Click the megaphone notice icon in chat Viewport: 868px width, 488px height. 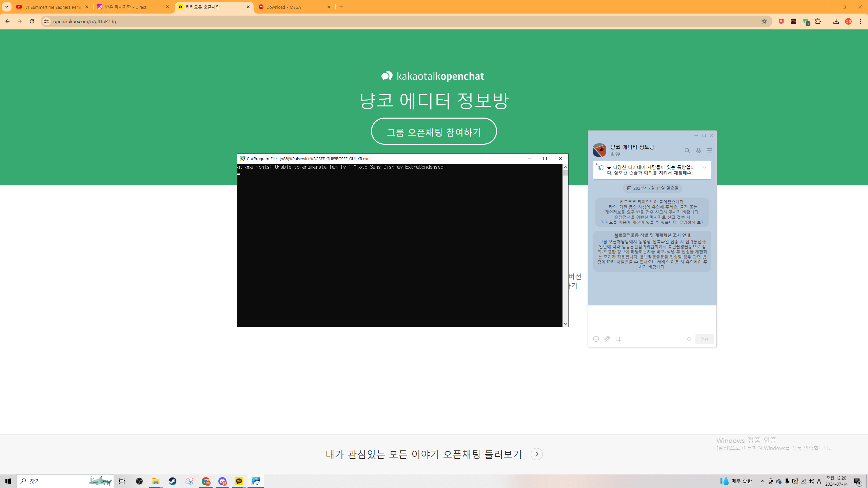pyautogui.click(x=600, y=167)
